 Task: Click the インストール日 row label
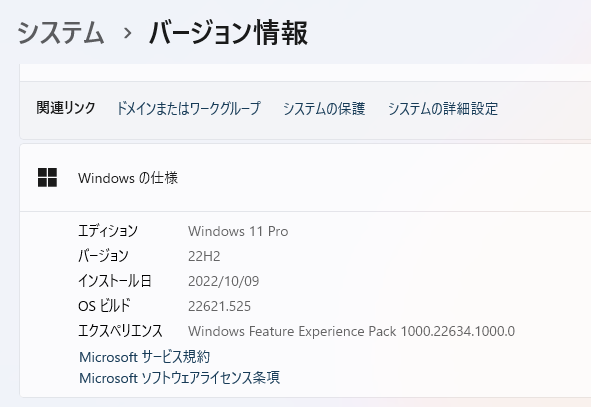(115, 281)
